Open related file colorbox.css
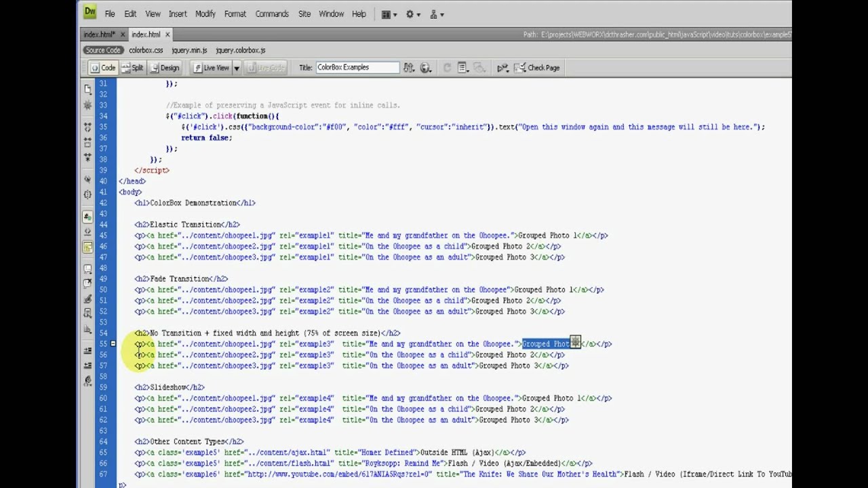The height and width of the screenshot is (488, 868). pos(146,50)
